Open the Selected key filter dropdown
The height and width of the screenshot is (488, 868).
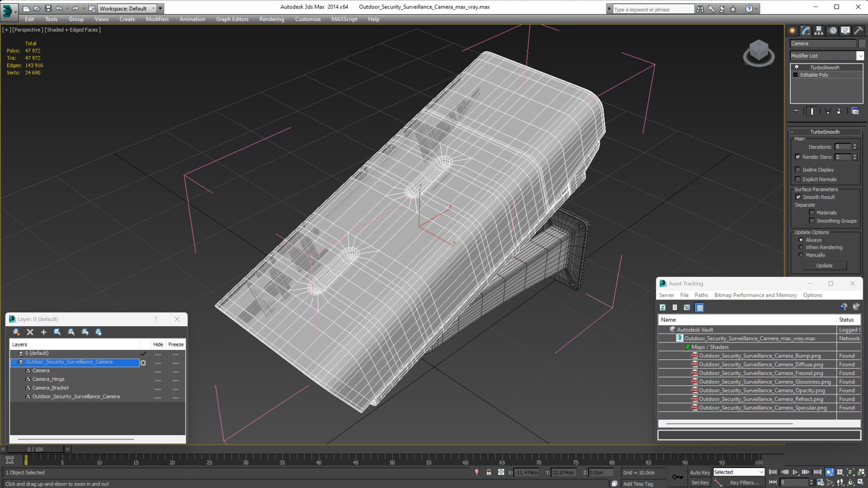coord(761,472)
